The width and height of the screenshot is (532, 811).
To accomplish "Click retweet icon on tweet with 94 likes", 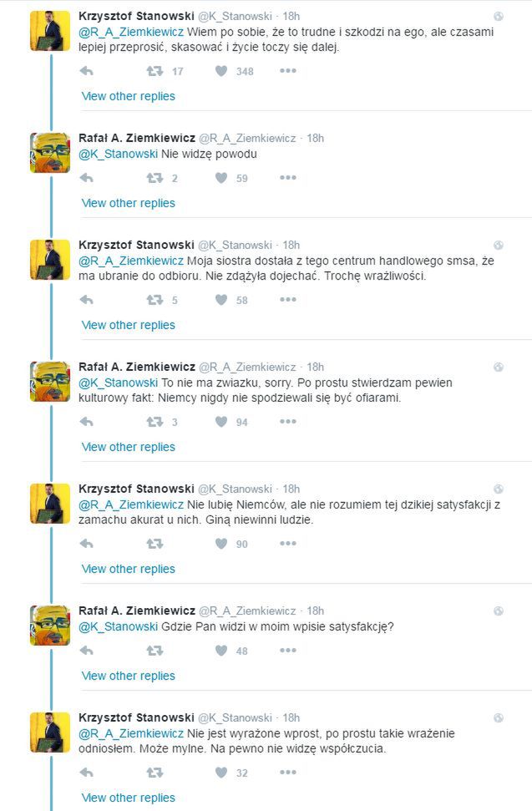I will (x=155, y=422).
